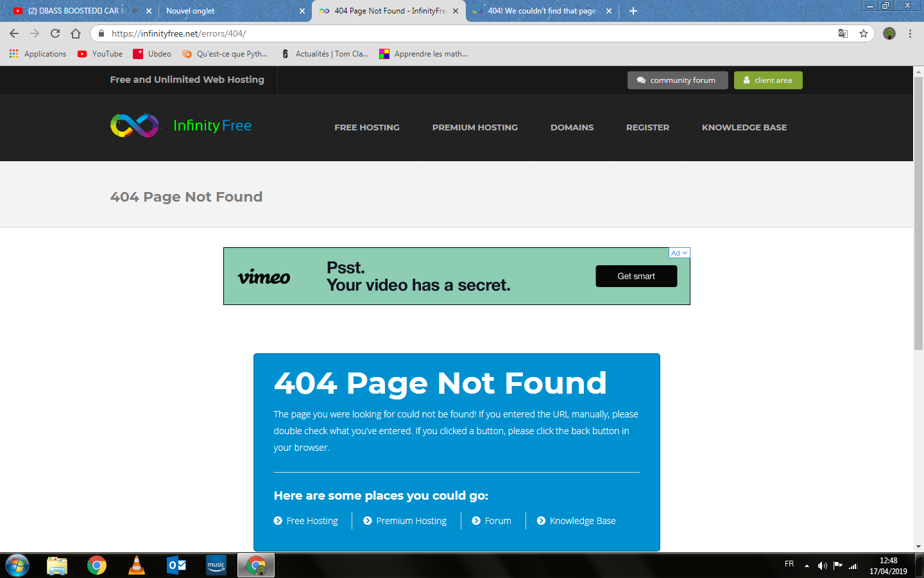
Task: Reload the page with refresh icon
Action: click(55, 33)
